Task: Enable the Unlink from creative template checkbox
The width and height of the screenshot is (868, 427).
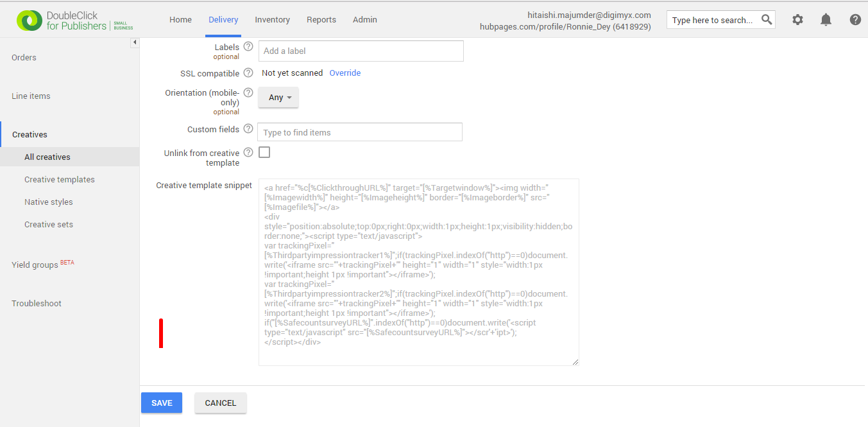Action: pos(264,152)
